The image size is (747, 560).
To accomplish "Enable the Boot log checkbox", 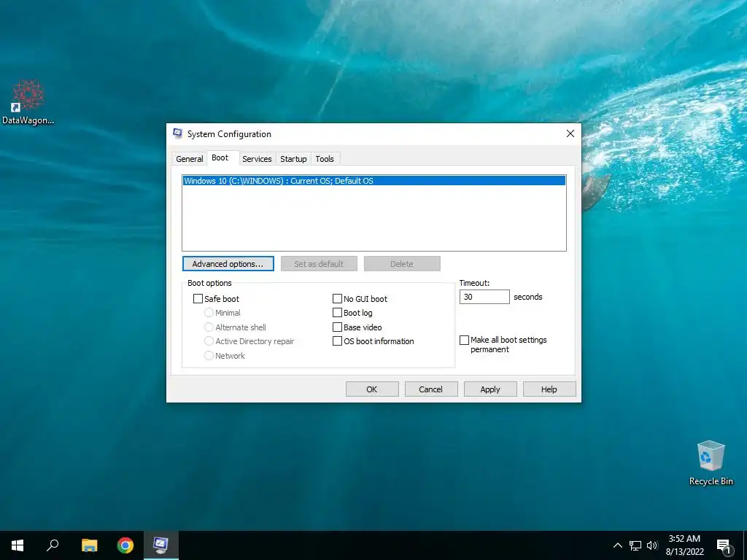I will 337,313.
